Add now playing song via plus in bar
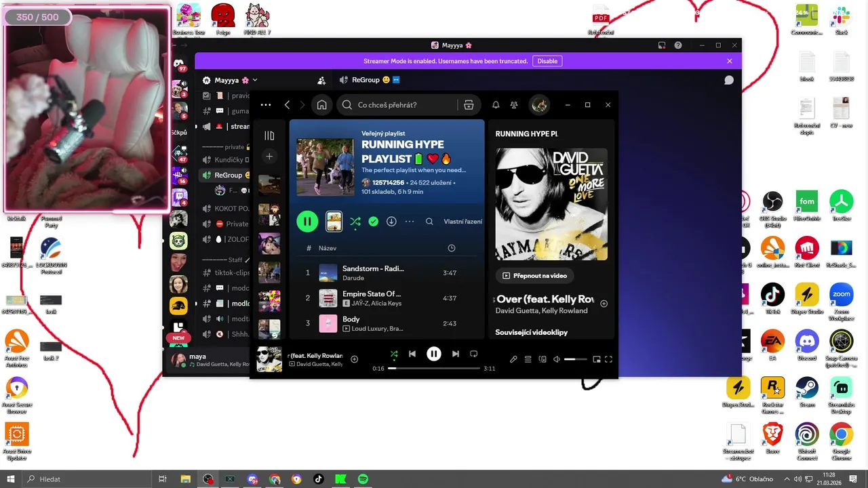 (x=354, y=359)
